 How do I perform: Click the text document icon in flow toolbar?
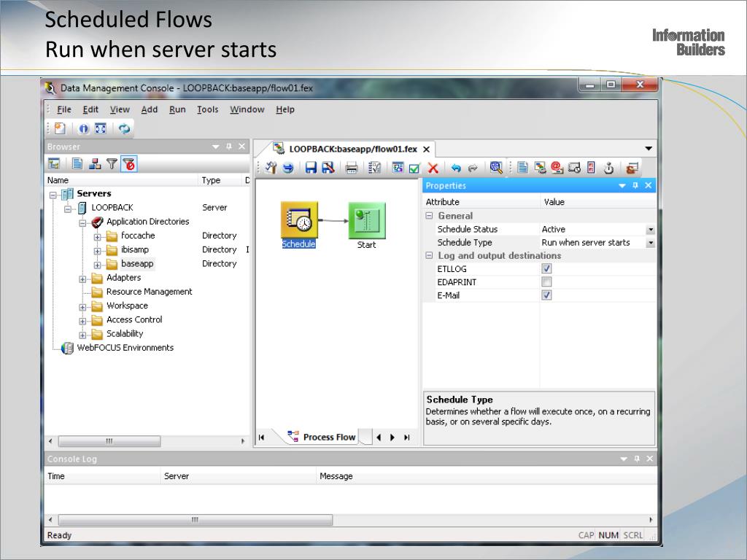(522, 168)
